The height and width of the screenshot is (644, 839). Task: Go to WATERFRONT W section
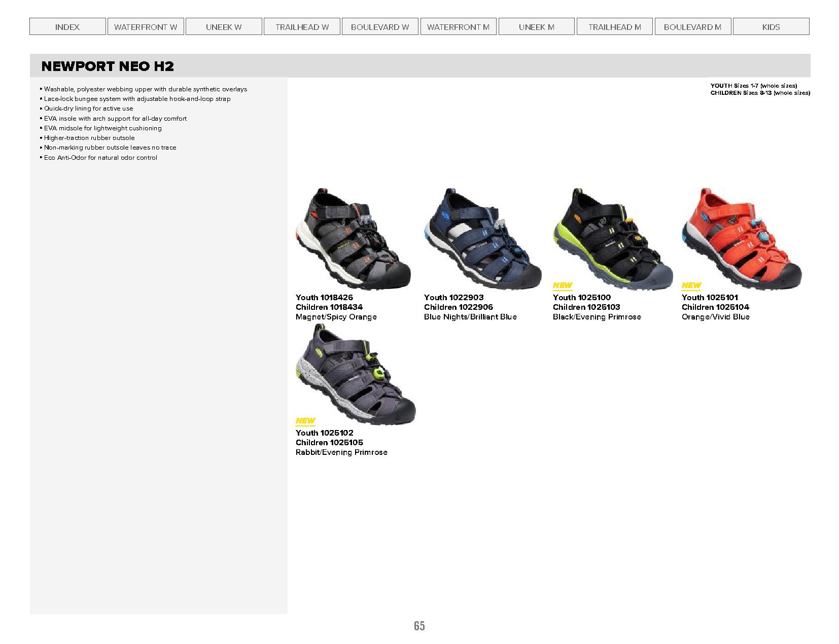coord(146,27)
